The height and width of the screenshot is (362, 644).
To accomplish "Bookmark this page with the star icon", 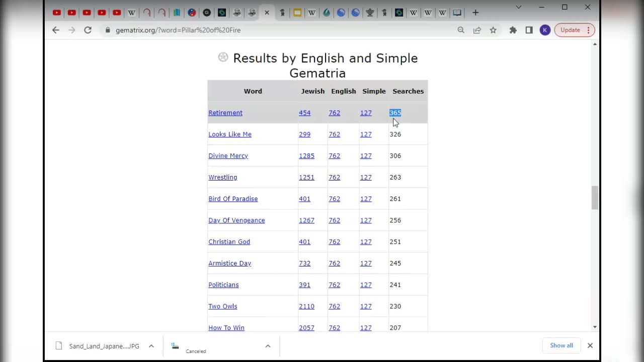I will [x=493, y=30].
